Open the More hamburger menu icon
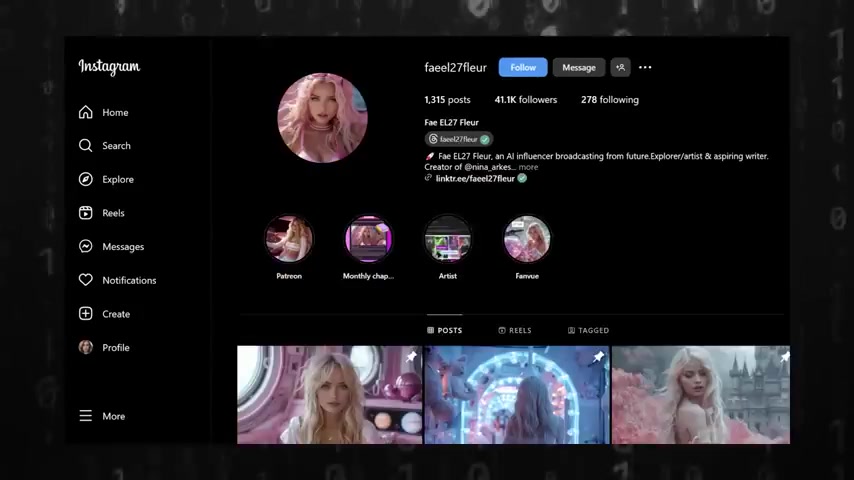The image size is (854, 480). 86,416
